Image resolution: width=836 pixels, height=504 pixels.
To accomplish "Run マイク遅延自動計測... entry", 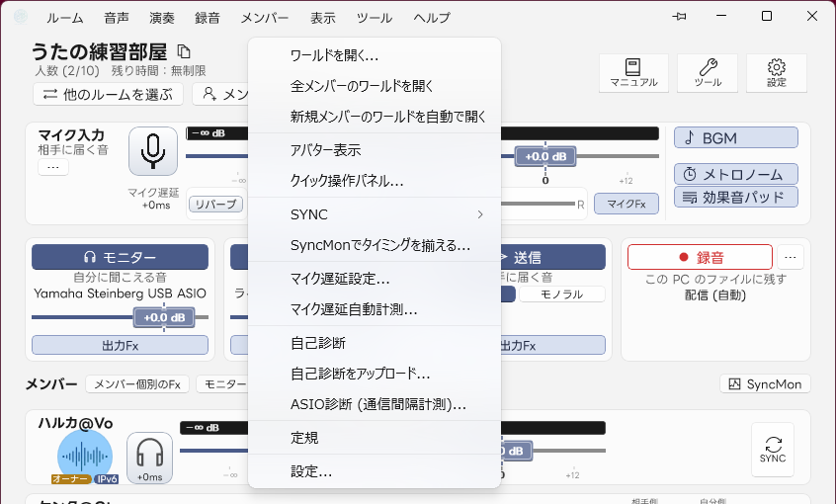I will tap(375, 309).
